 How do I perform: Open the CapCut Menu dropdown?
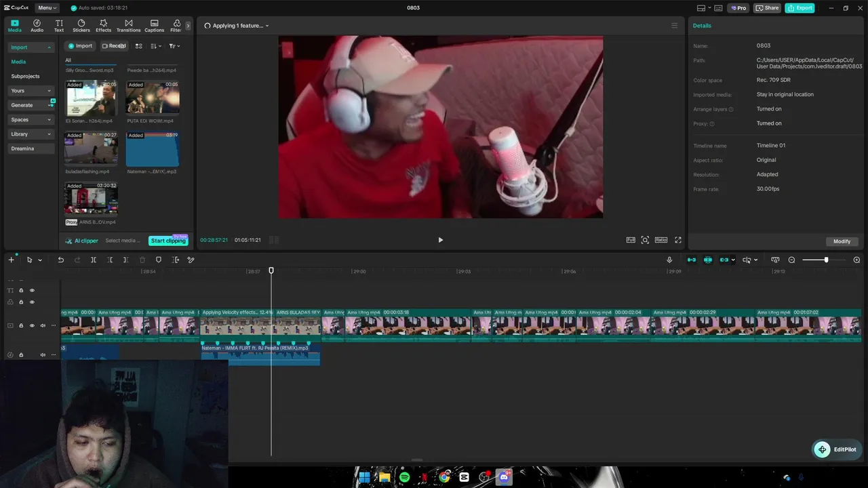(47, 8)
